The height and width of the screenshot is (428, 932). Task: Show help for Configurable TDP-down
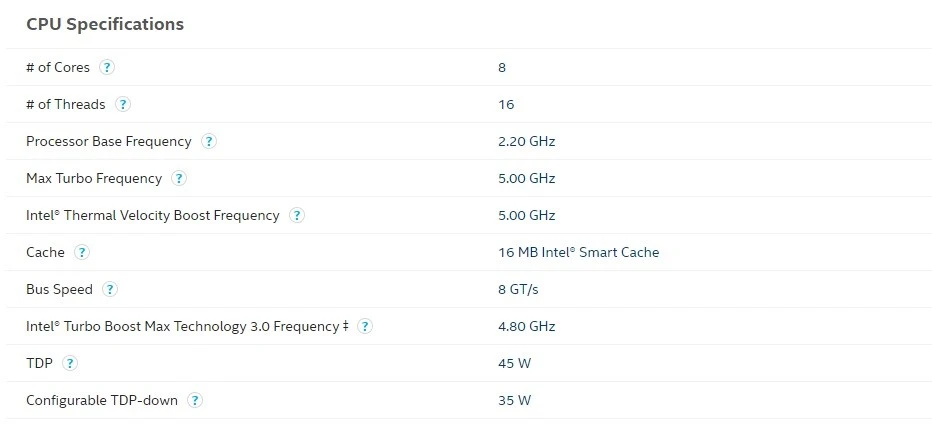click(x=195, y=400)
